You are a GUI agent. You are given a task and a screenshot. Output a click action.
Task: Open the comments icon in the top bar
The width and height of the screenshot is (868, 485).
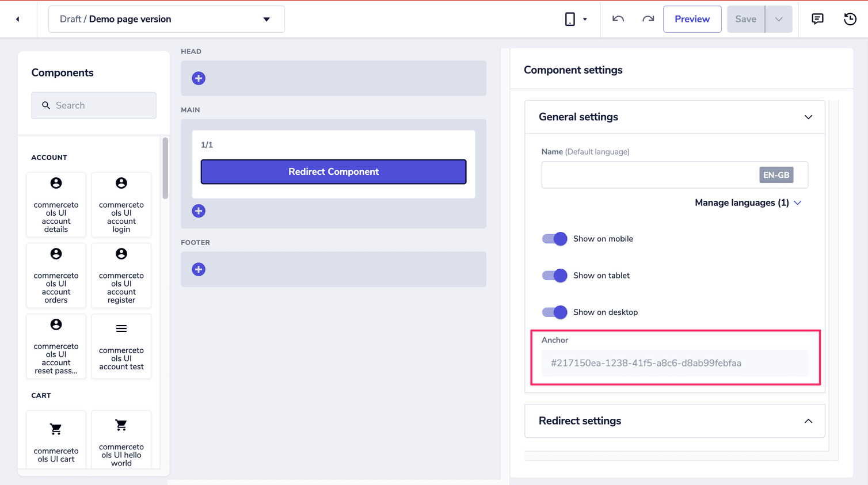(x=817, y=19)
